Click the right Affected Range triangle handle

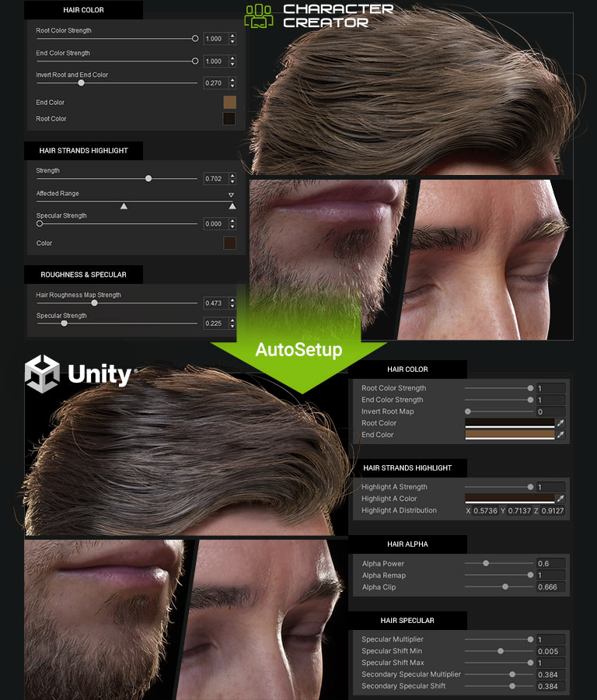coord(232,206)
